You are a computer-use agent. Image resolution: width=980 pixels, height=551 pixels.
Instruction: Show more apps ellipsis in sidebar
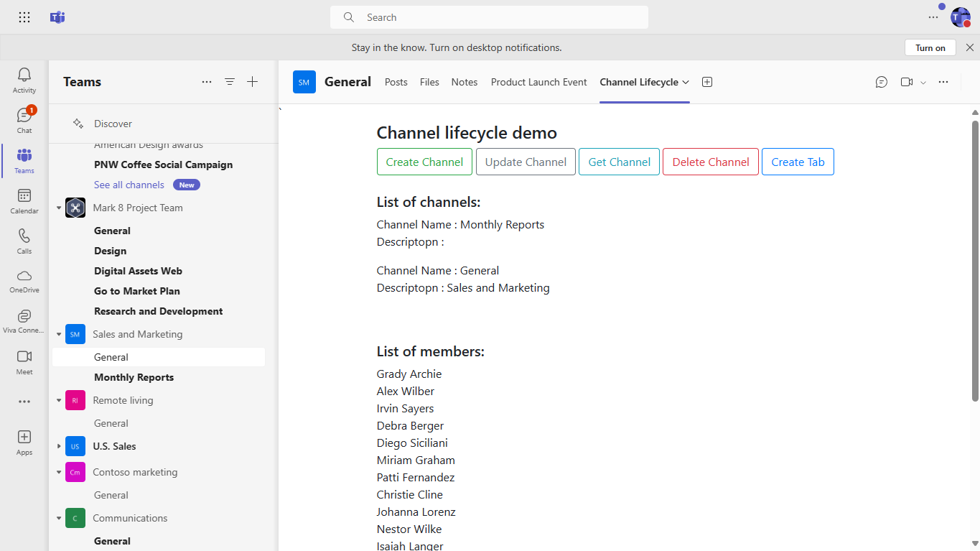point(24,402)
